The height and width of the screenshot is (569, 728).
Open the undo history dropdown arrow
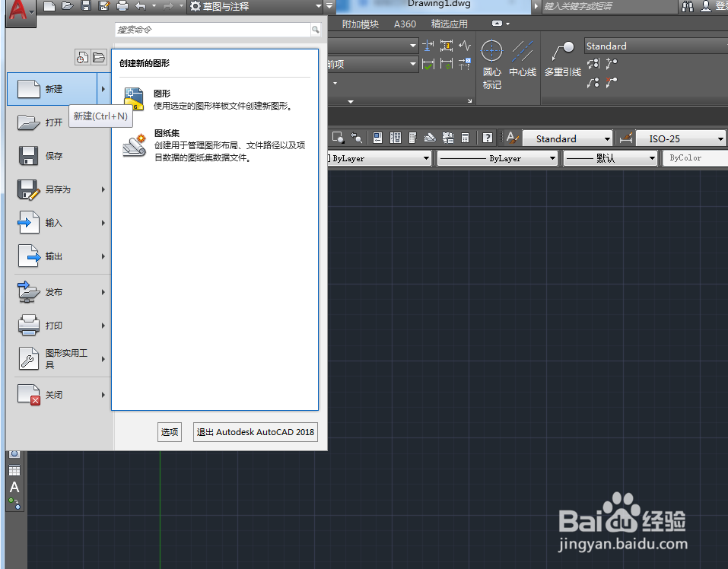pos(154,6)
